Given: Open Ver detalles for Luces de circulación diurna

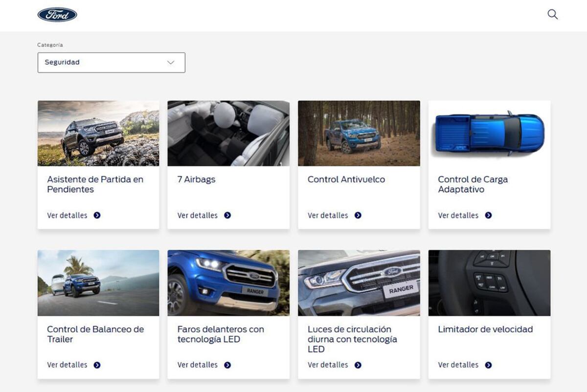Looking at the screenshot, I should pyautogui.click(x=328, y=365).
